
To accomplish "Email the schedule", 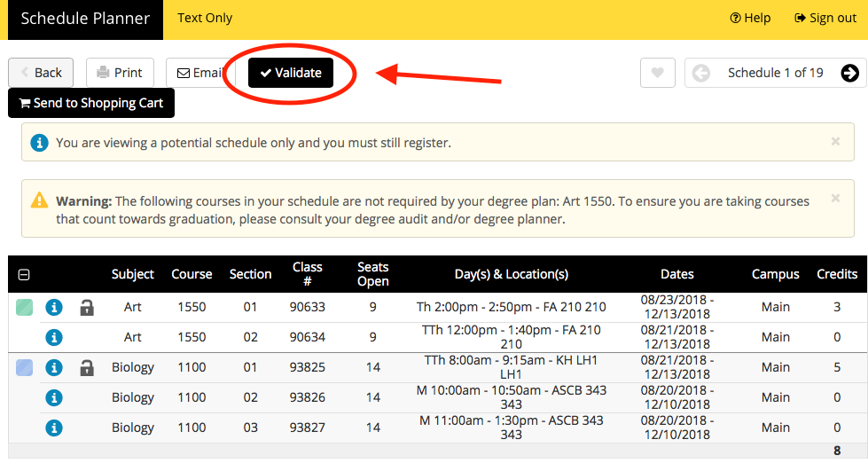I will tap(199, 73).
